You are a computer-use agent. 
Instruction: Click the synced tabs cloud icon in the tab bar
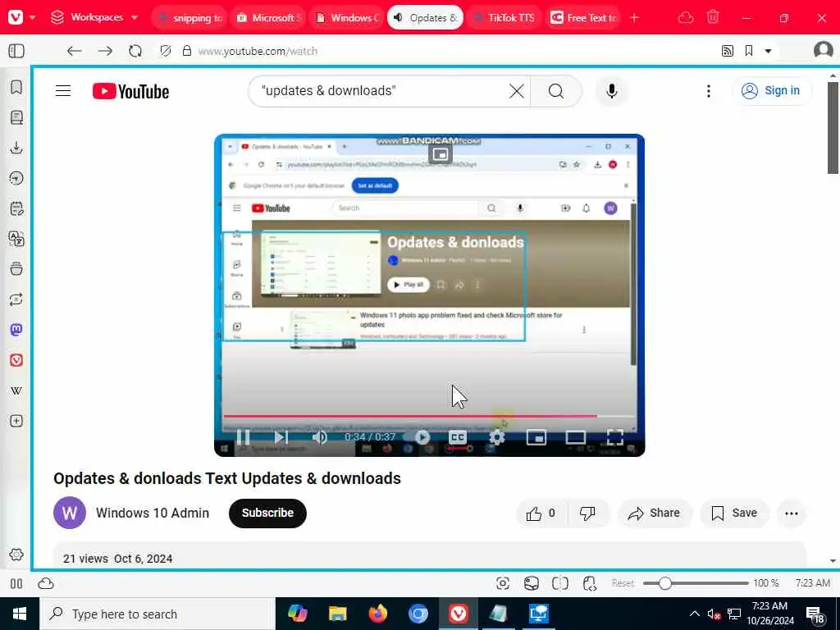[x=686, y=18]
